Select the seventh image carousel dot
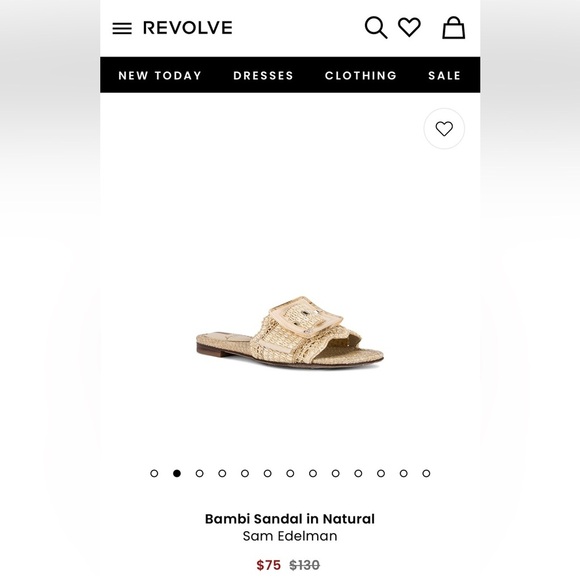 [290, 473]
